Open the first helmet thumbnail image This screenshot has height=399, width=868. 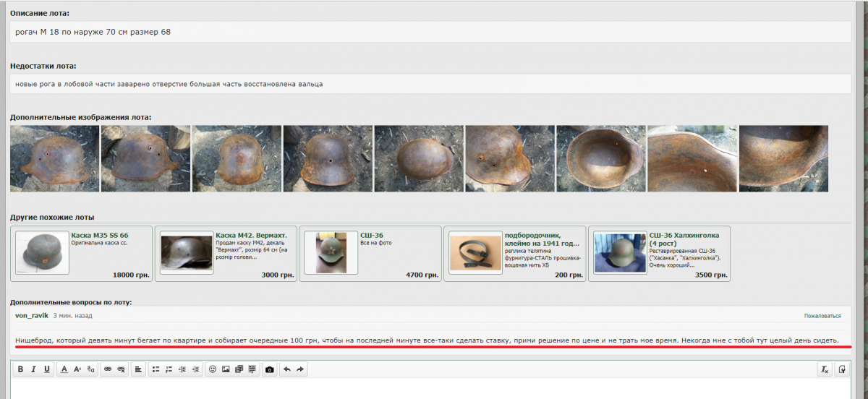54,158
